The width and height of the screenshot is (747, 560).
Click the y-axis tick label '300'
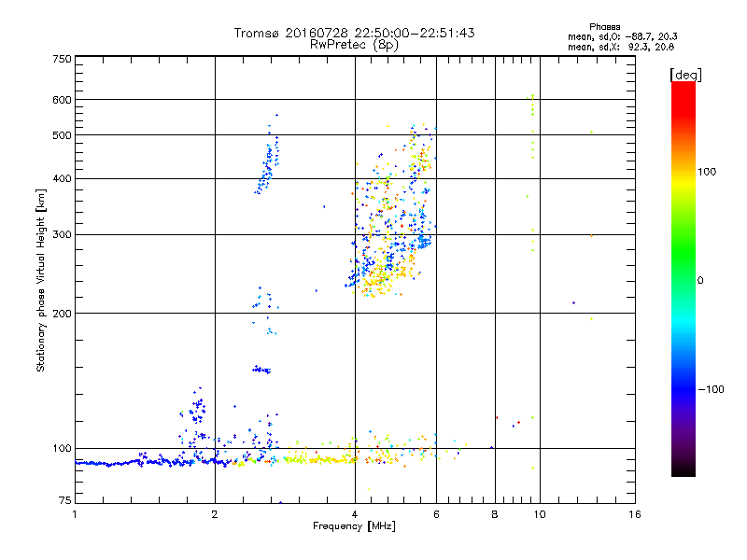(63, 235)
